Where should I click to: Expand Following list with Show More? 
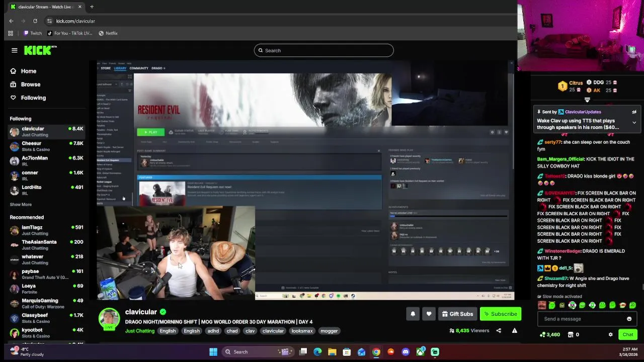pos(21,205)
